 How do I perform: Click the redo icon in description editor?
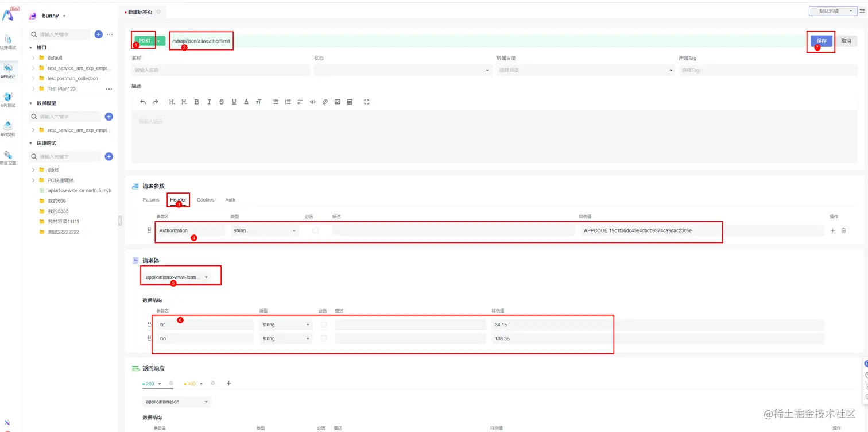tap(155, 102)
